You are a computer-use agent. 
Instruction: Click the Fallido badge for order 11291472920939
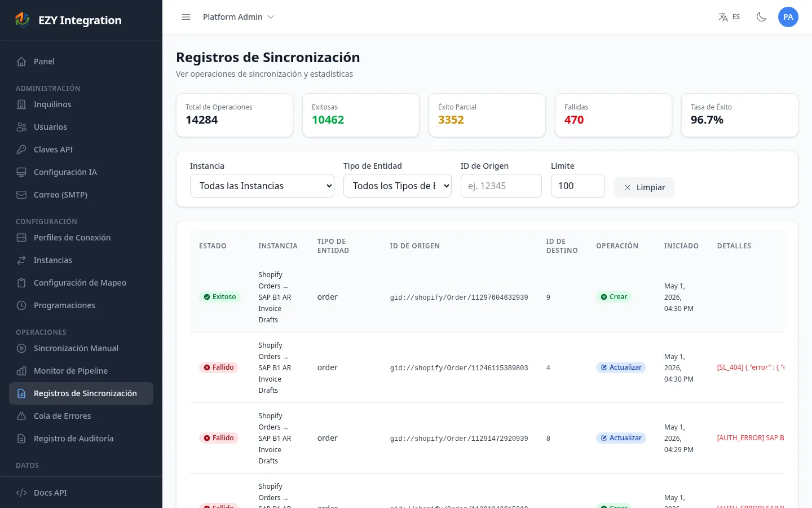point(219,438)
